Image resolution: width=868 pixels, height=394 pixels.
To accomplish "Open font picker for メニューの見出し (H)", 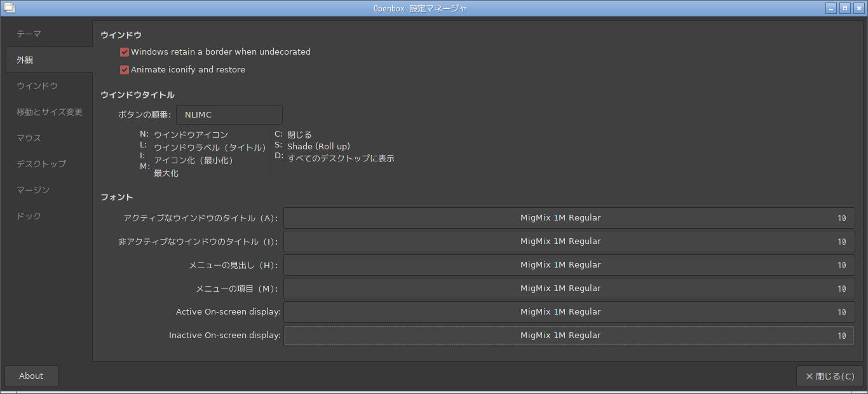I will click(569, 265).
